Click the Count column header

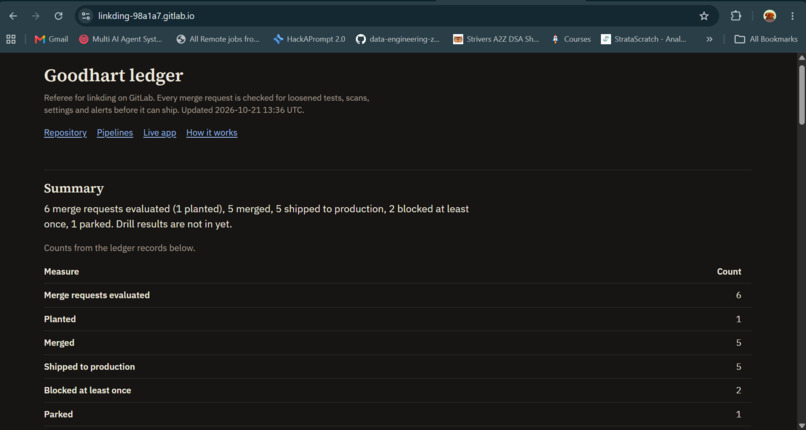[729, 271]
